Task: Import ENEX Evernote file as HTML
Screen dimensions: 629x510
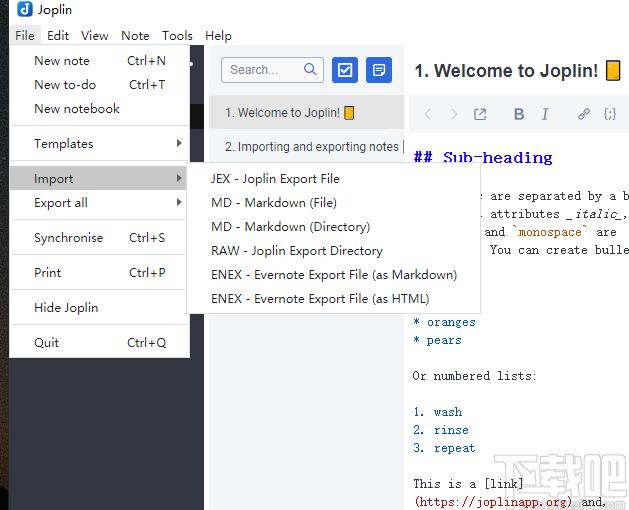Action: (x=333, y=299)
